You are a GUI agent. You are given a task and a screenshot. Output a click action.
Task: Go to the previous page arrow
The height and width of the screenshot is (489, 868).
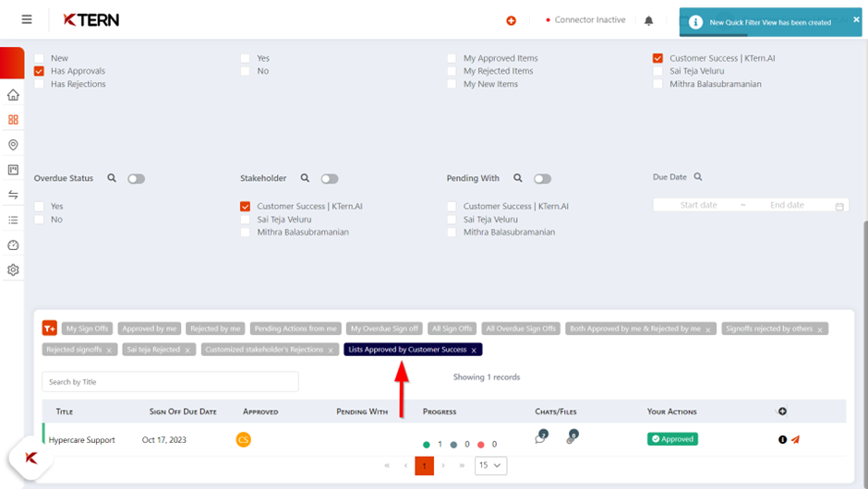(405, 466)
